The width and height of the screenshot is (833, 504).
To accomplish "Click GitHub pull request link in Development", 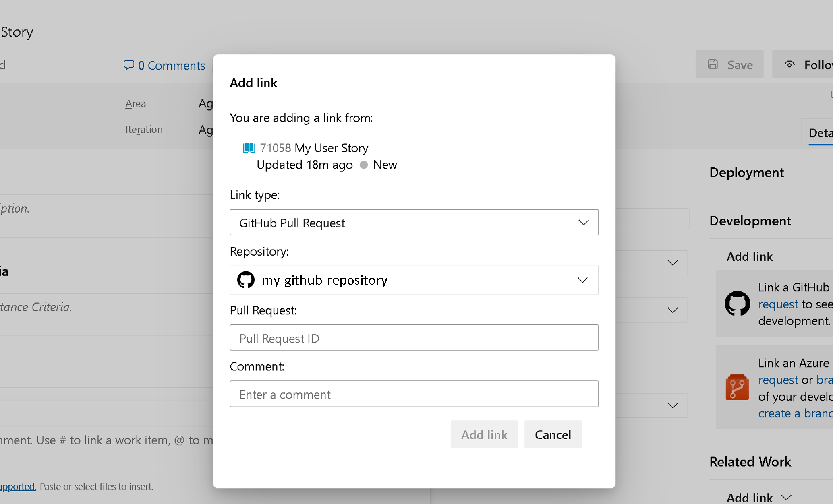I will coord(778,304).
